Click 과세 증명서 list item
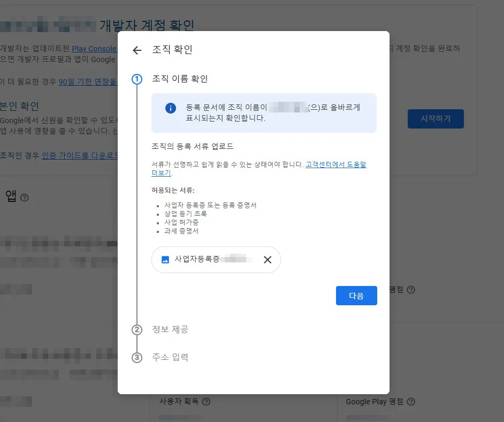Viewport: 504px width, 422px height. 181,231
